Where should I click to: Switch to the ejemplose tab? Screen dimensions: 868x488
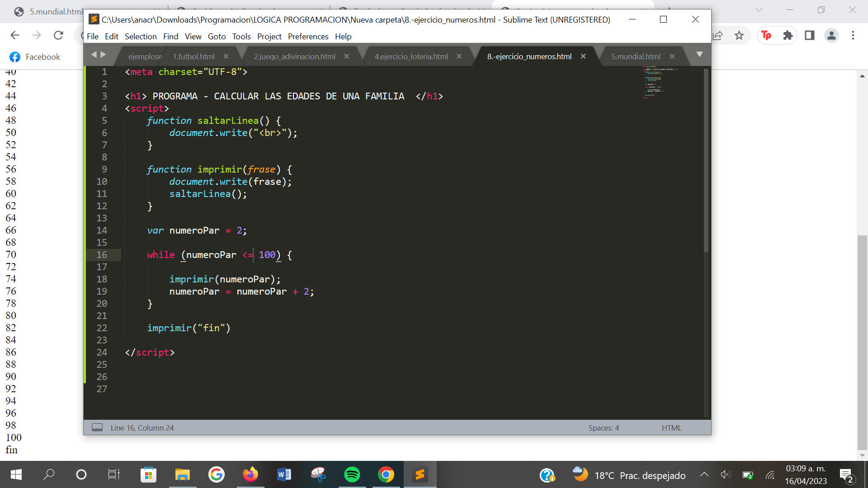click(x=145, y=56)
